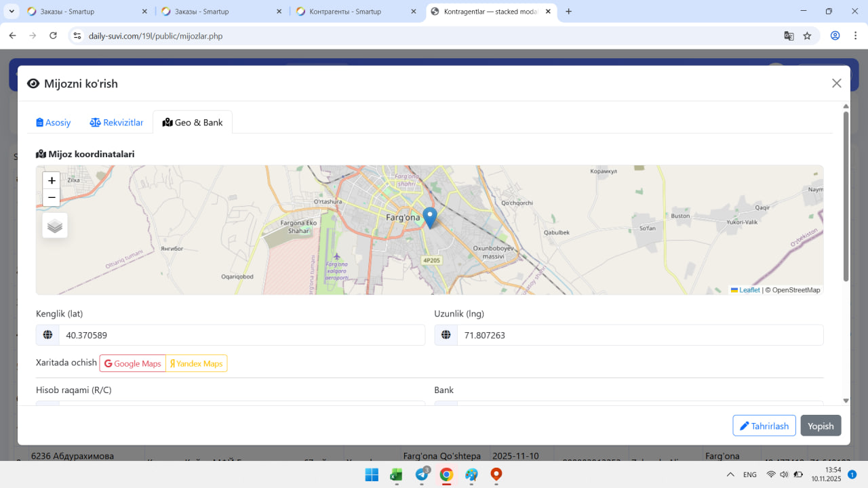Image resolution: width=868 pixels, height=488 pixels.
Task: Open location in Google Maps
Action: click(133, 364)
